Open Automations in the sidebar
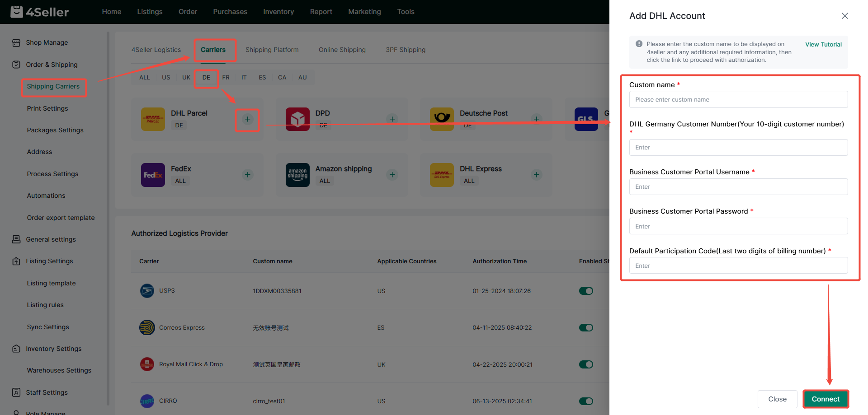The image size is (868, 415). coord(46,196)
